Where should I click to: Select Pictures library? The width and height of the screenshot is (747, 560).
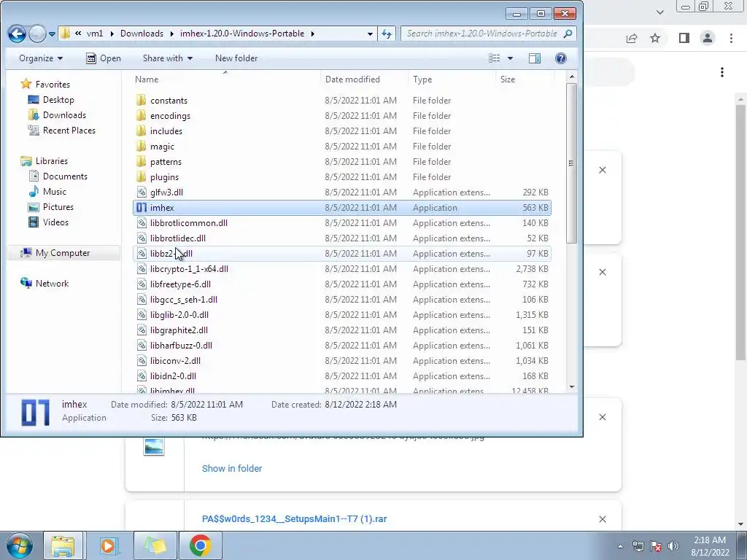click(x=58, y=206)
